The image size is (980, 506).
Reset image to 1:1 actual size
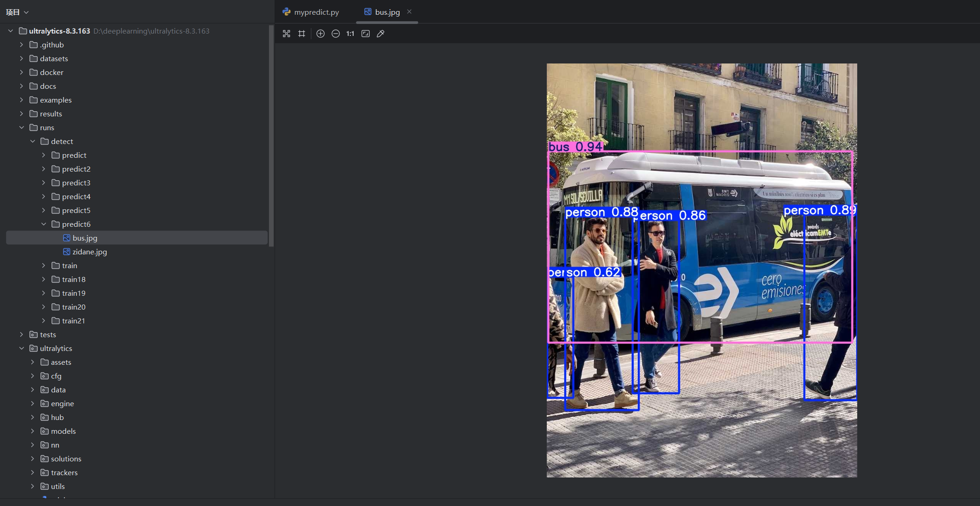pyautogui.click(x=350, y=34)
